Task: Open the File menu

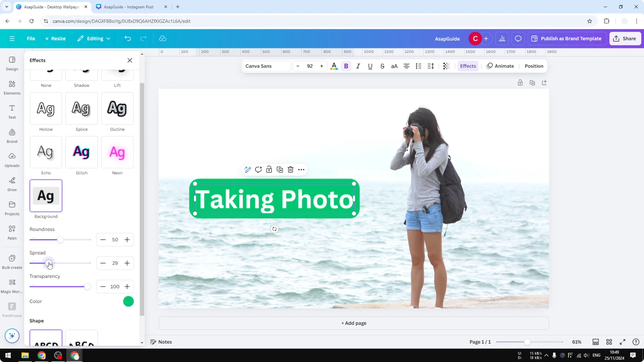Action: [31, 38]
